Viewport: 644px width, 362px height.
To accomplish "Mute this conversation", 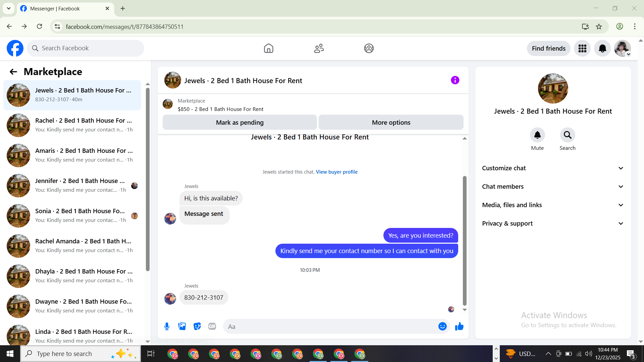I will coord(537,135).
